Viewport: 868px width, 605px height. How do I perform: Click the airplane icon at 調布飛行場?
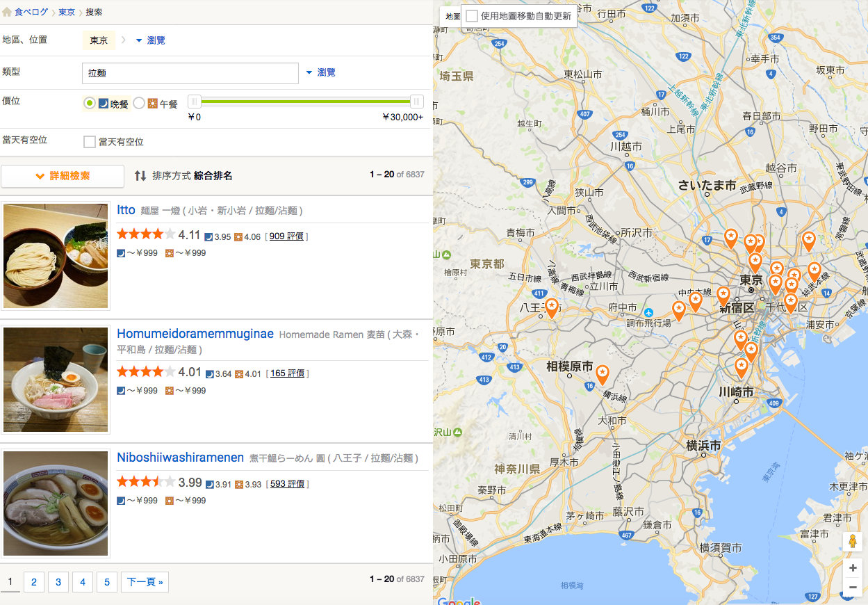tap(648, 312)
